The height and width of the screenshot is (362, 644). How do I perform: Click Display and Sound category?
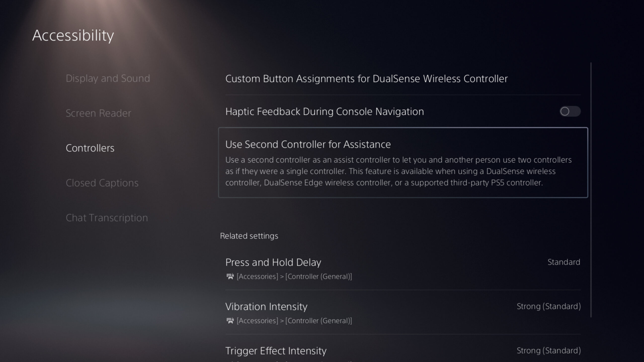(x=107, y=78)
